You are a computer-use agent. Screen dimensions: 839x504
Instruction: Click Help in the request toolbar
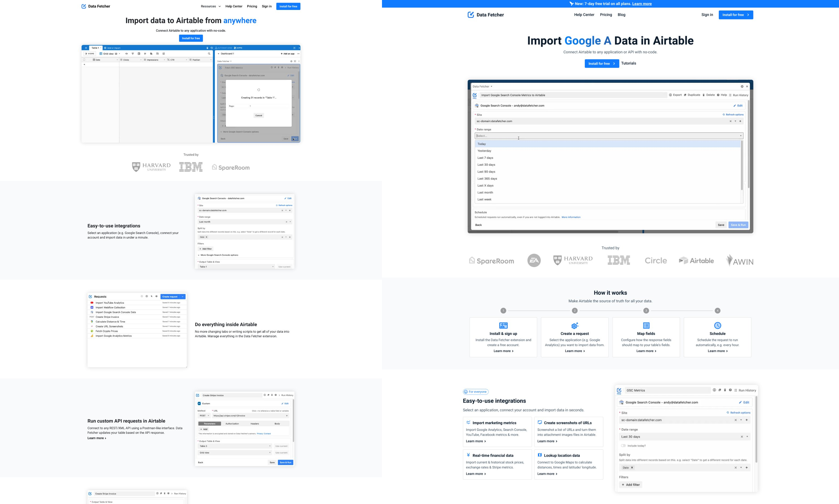coord(722,95)
